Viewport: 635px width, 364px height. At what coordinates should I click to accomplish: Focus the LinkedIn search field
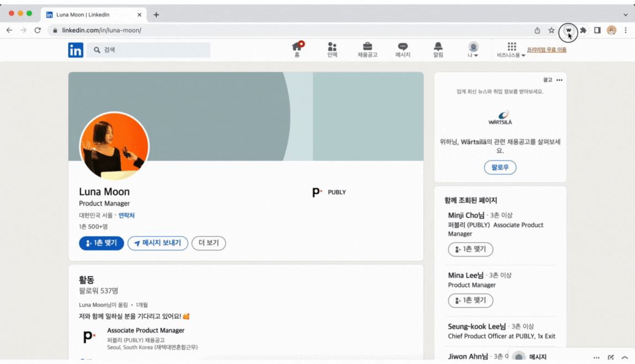click(148, 50)
